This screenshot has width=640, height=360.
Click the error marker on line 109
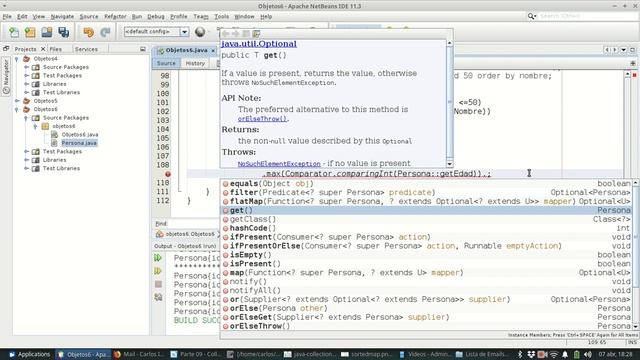[x=167, y=174]
